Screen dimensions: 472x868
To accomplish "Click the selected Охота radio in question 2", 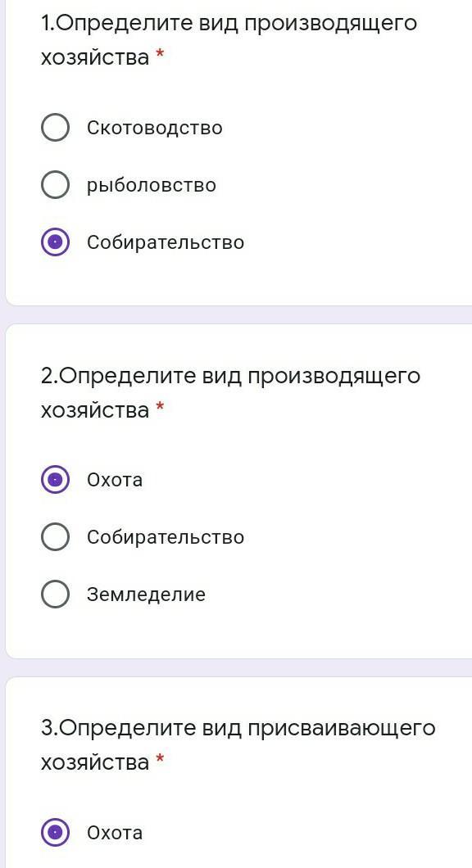I will (56, 479).
